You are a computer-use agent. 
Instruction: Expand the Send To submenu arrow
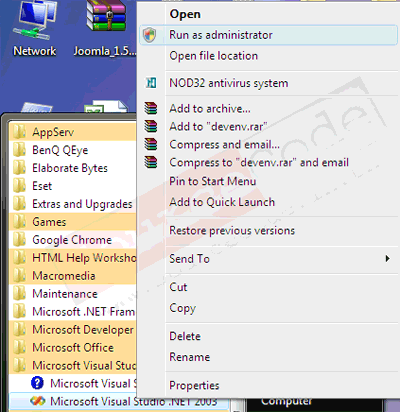387,259
